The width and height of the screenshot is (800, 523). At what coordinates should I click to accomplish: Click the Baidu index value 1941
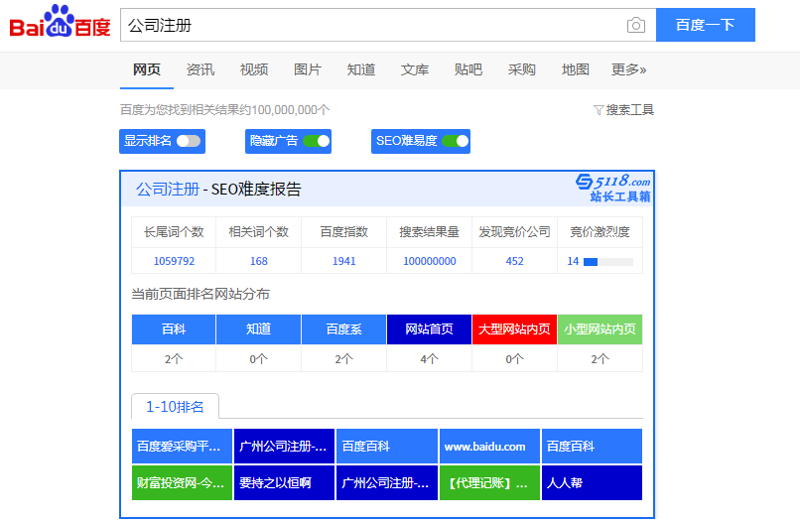point(344,261)
